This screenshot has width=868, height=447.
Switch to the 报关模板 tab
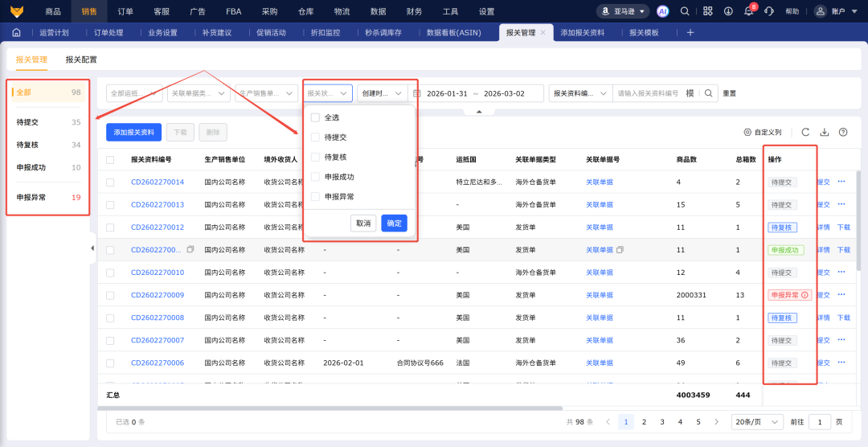(x=644, y=33)
